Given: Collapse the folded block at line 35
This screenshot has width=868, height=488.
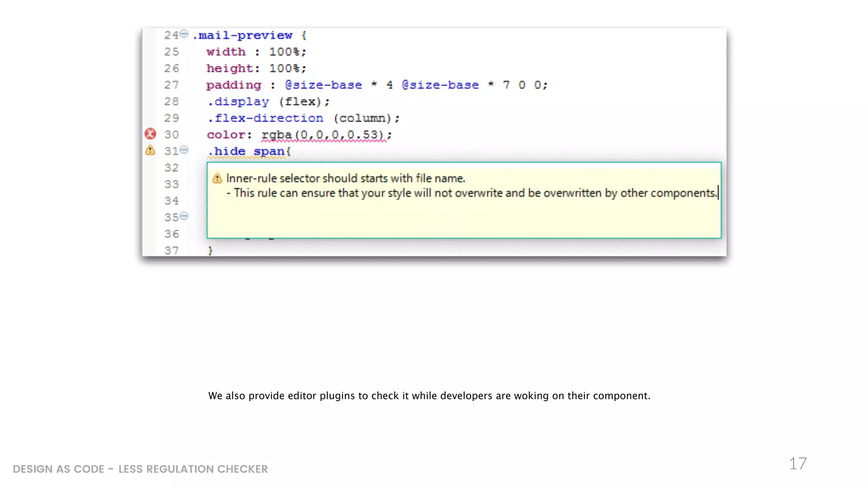Looking at the screenshot, I should point(184,216).
